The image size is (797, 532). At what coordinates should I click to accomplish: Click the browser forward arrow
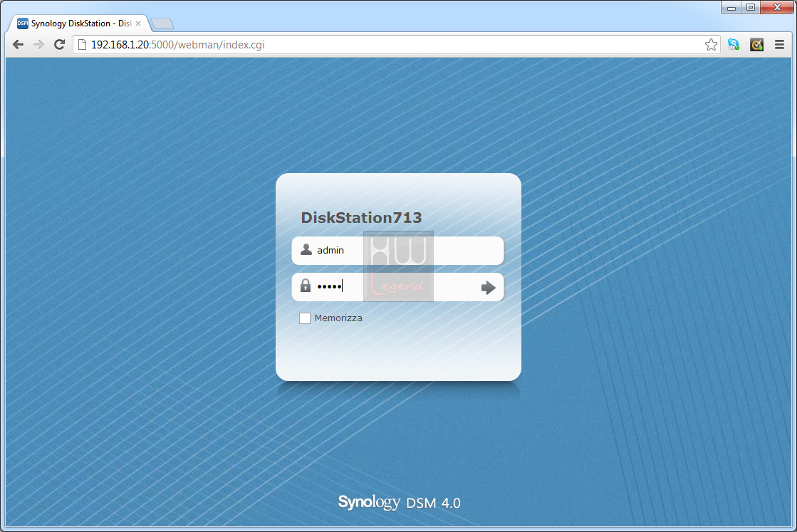click(x=38, y=45)
